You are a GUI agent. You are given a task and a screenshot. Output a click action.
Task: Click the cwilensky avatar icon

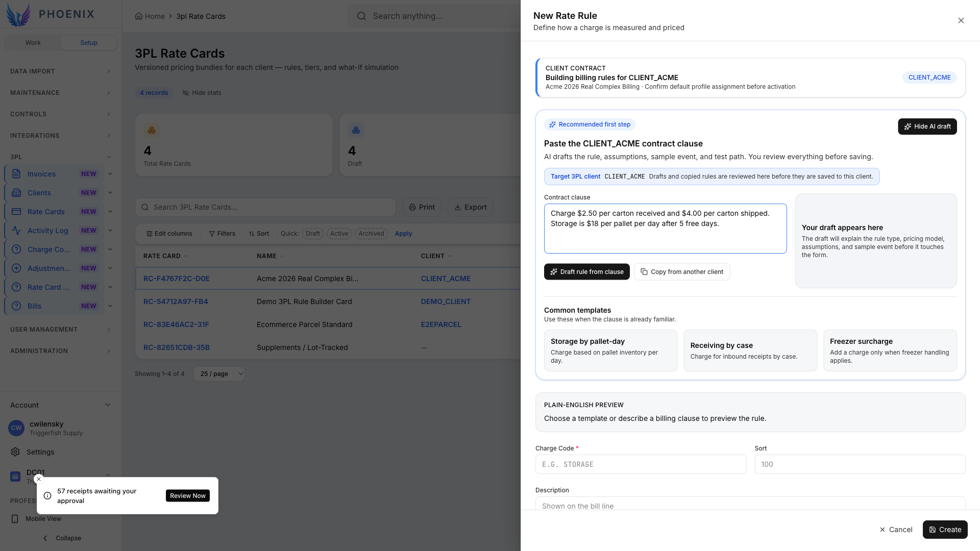16,428
